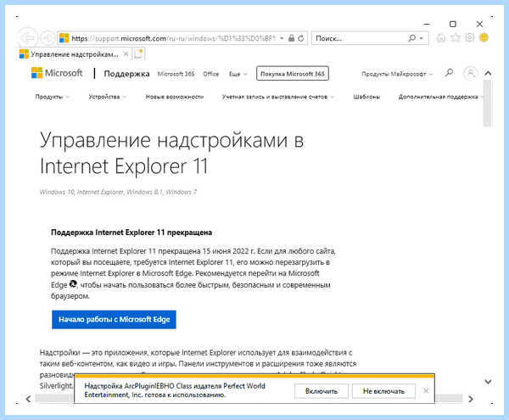This screenshot has height=420, width=509.
Task: Click the browser Back arrow button
Action: [28, 38]
